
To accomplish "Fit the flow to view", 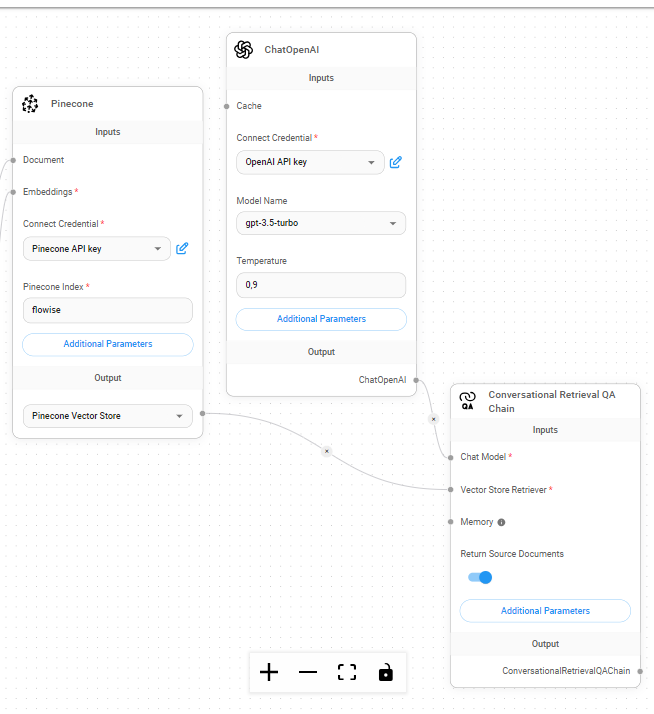I will pos(347,672).
